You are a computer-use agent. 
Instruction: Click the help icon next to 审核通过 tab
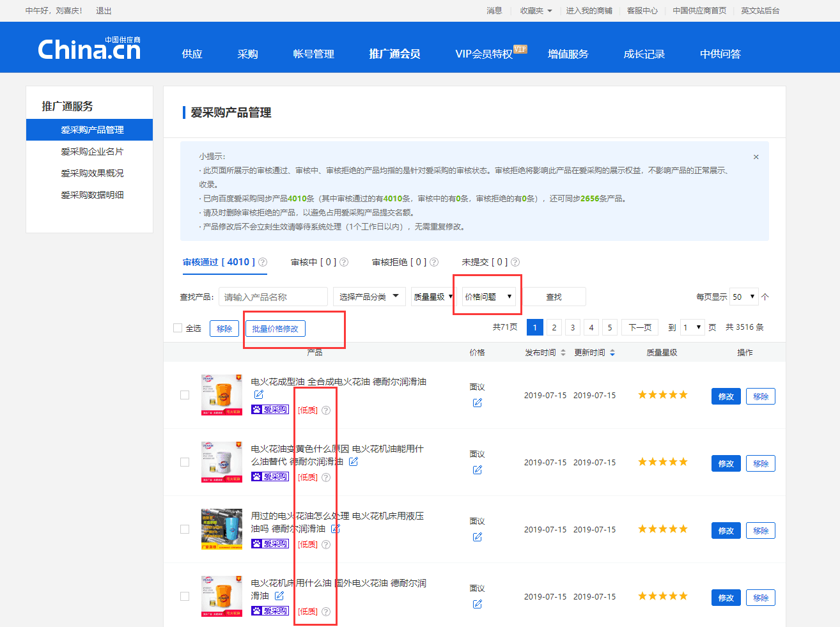pos(263,262)
